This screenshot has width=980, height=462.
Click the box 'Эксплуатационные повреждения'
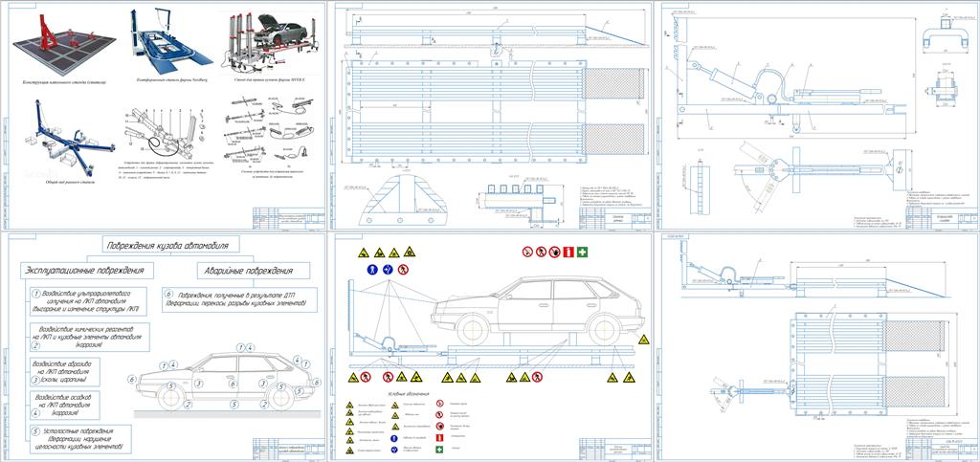(x=87, y=271)
